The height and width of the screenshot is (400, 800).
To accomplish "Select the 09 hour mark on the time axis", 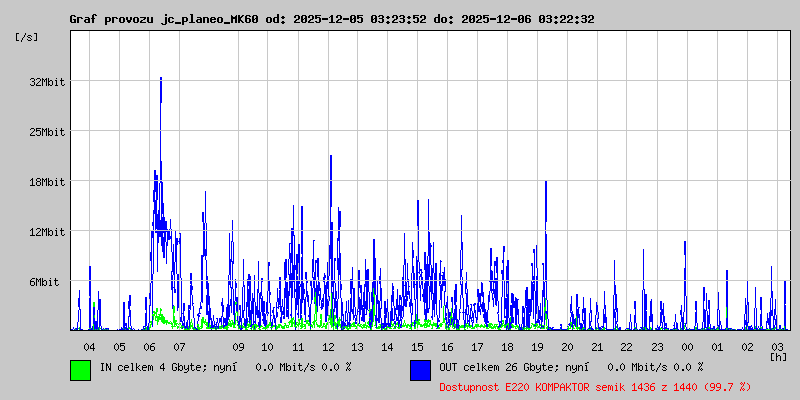I will (238, 346).
